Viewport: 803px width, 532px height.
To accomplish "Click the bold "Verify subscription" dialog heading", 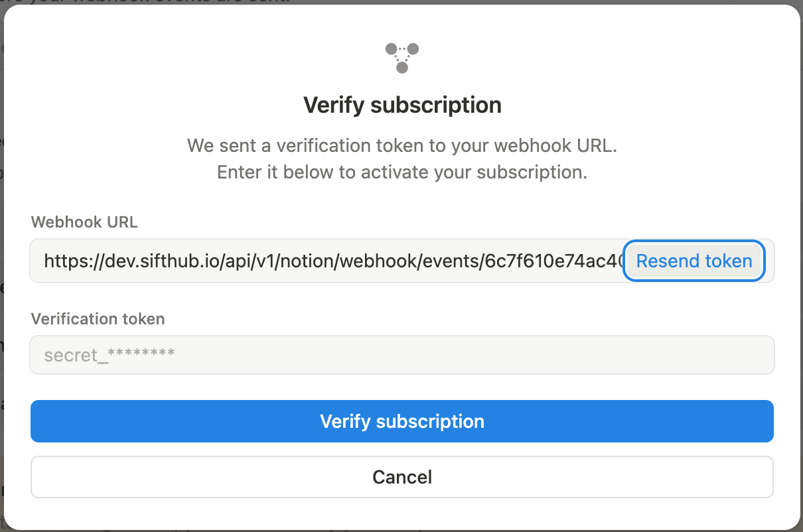I will [402, 105].
